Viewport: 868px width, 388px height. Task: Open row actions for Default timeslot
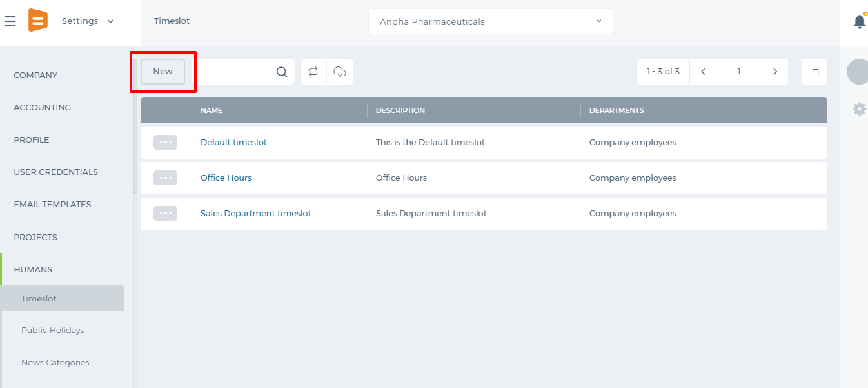click(165, 142)
